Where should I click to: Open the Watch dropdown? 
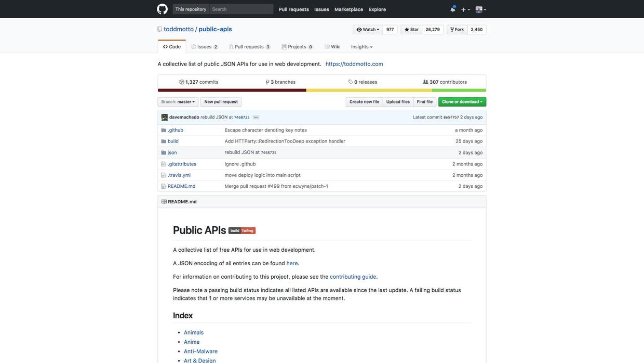(368, 30)
